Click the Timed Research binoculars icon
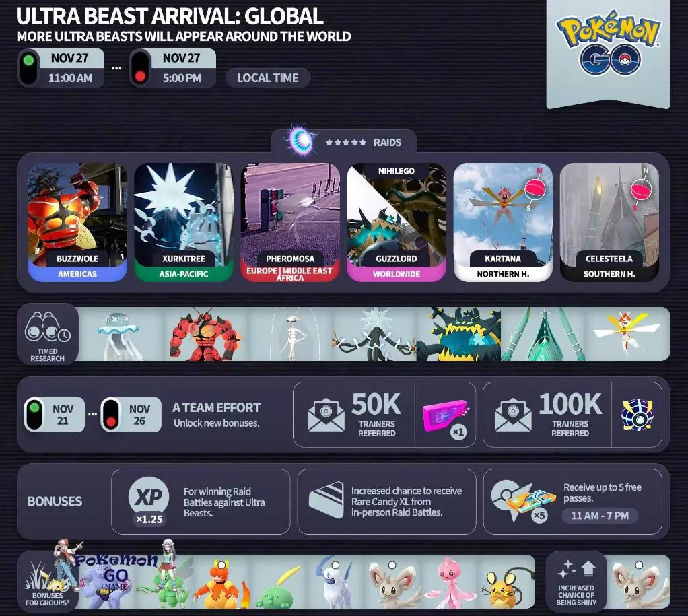Viewport: 688px width, 616px height. (x=47, y=327)
